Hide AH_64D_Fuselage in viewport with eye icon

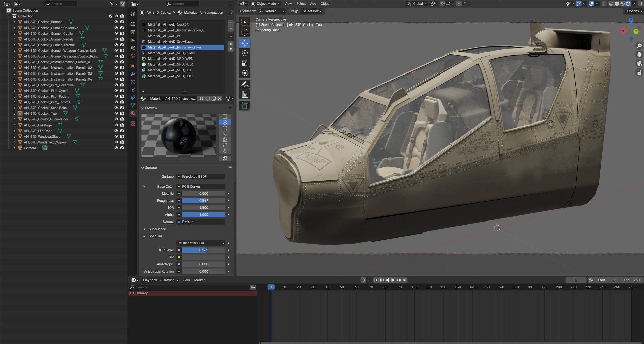coord(116,125)
